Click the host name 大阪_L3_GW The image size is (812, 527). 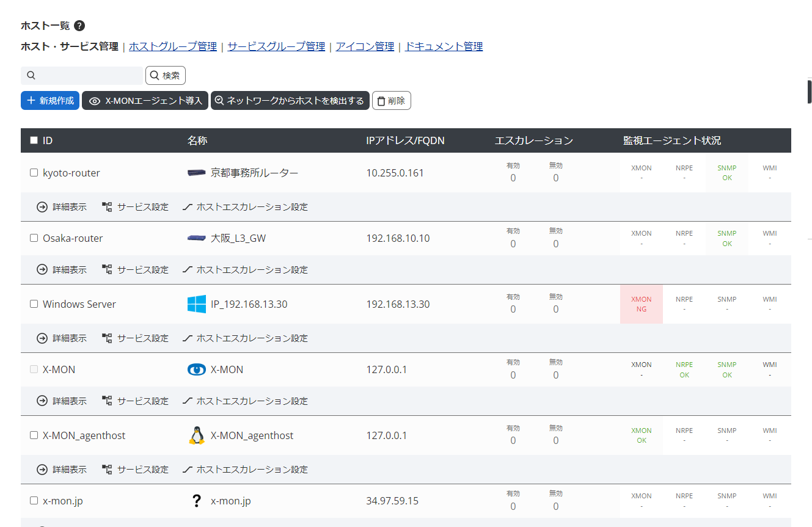click(x=238, y=238)
